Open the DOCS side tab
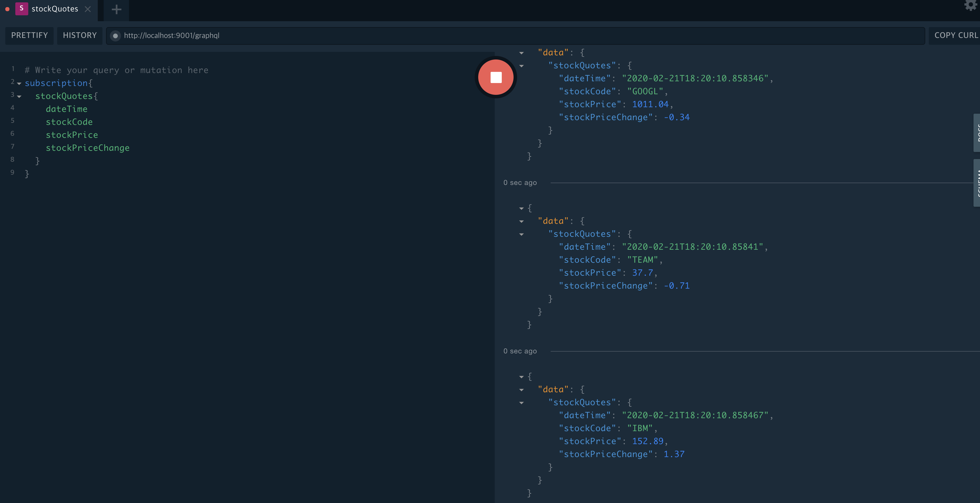Image resolution: width=980 pixels, height=503 pixels. tap(976, 133)
